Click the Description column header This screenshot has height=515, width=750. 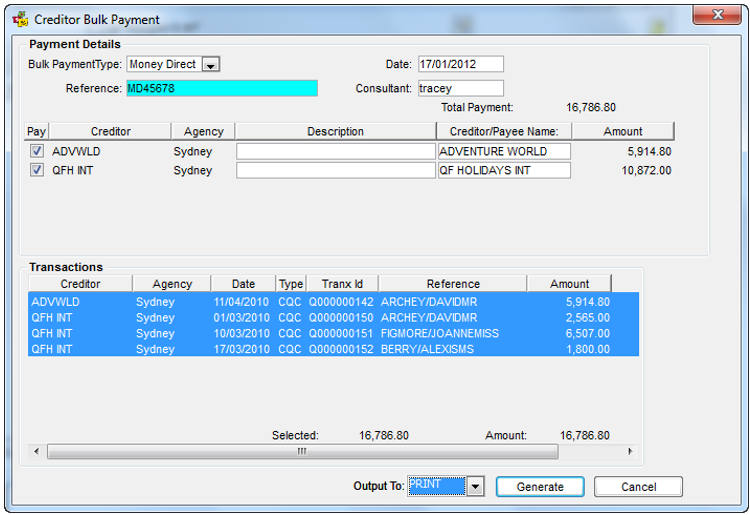pos(335,131)
